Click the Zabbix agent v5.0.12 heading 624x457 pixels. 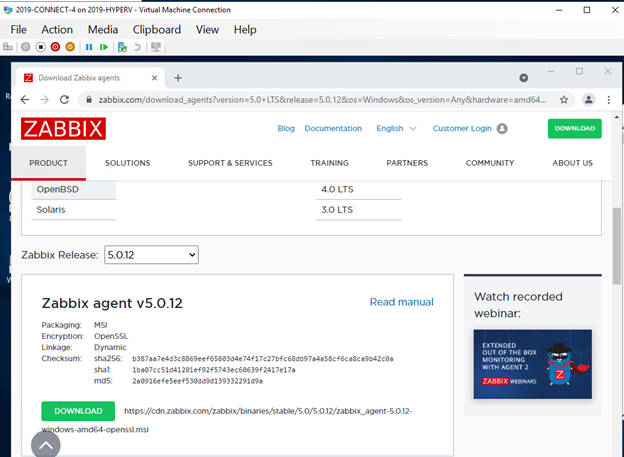pos(112,303)
